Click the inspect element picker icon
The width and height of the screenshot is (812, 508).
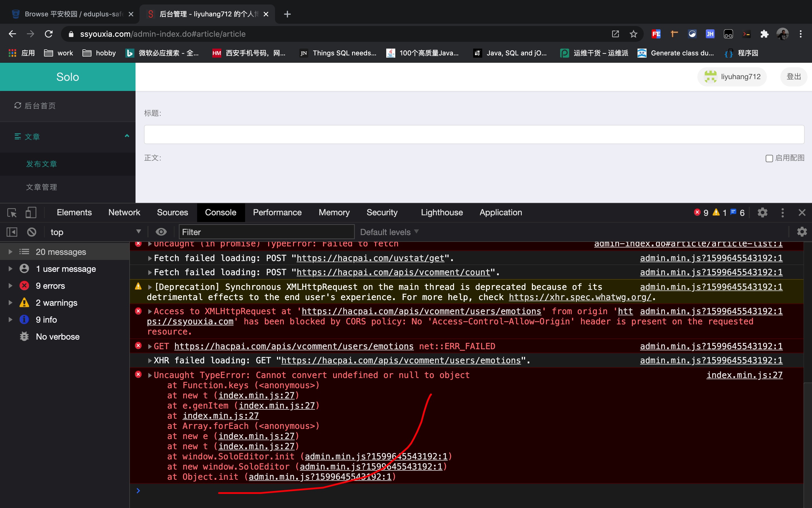pos(12,213)
